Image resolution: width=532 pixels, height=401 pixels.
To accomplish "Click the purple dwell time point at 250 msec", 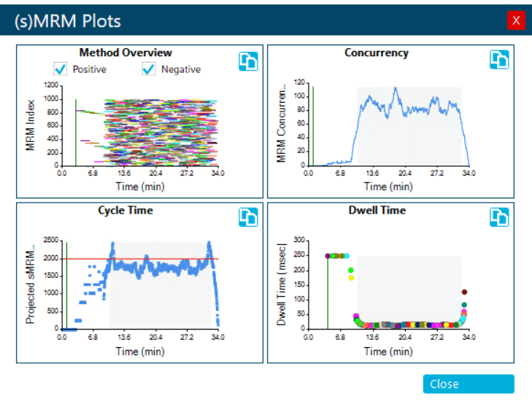I will (328, 256).
